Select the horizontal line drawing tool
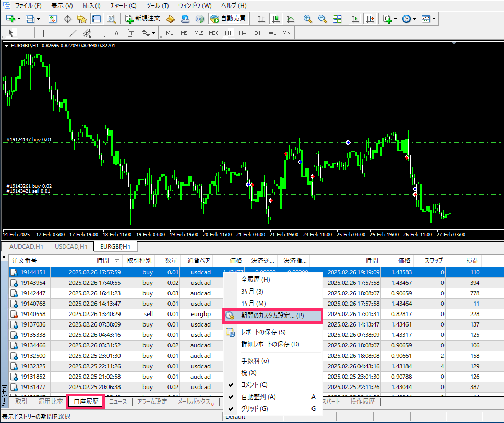Screen dimensions: 504x423 coord(58,33)
